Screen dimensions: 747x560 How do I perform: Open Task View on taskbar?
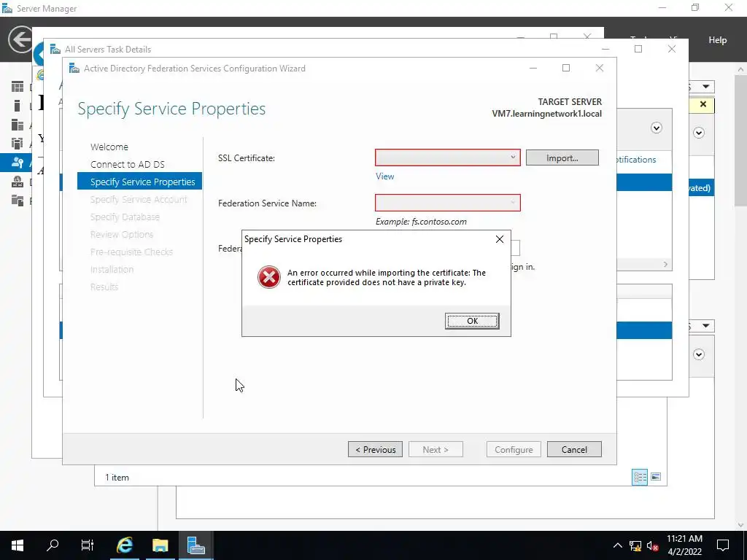(88, 545)
